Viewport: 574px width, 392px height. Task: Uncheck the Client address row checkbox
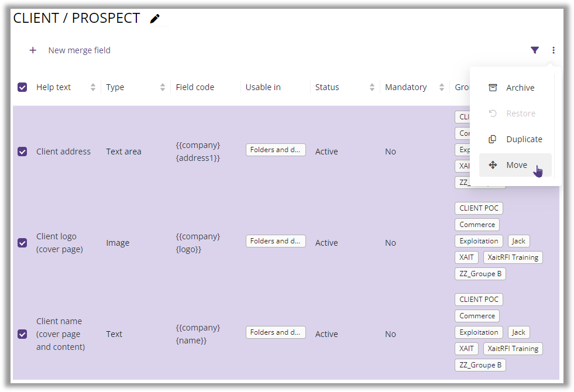pyautogui.click(x=22, y=151)
